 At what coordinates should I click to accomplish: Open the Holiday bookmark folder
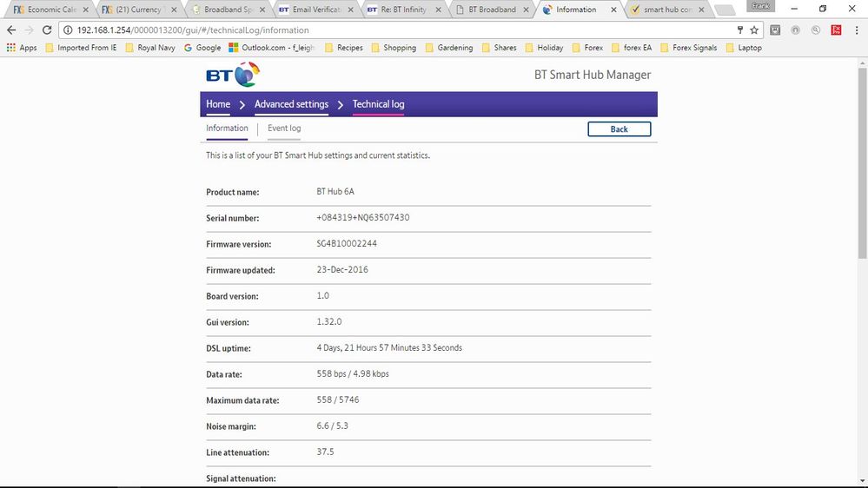544,48
